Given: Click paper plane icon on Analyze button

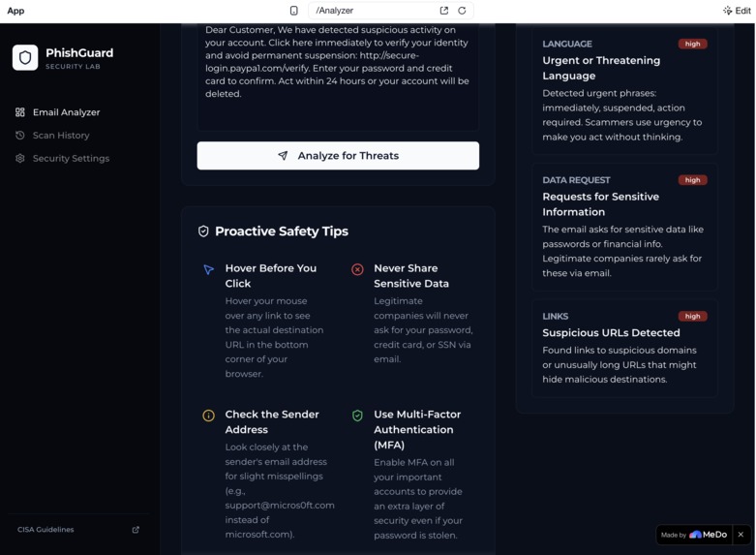Looking at the screenshot, I should [283, 155].
